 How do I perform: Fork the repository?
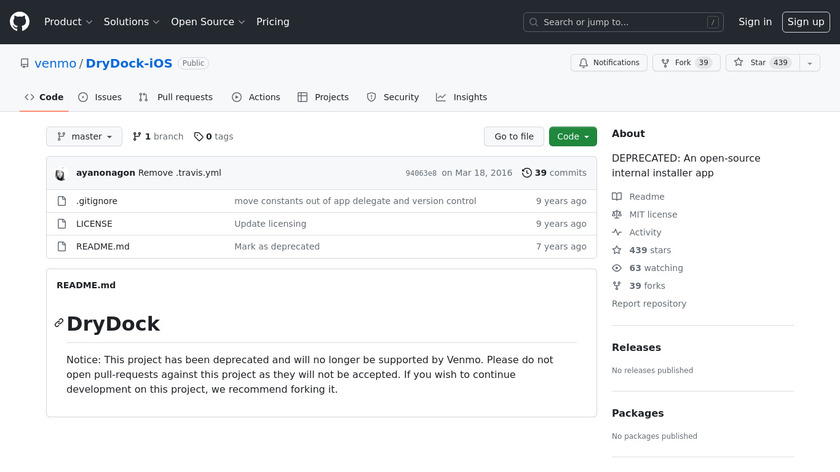click(x=686, y=63)
